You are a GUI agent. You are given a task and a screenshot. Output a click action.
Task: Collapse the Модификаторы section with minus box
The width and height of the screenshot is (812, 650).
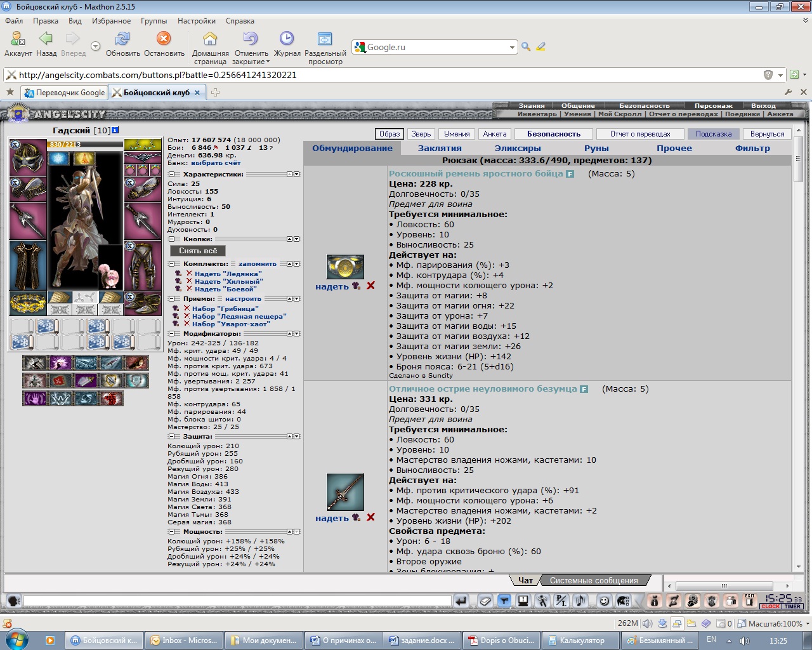172,334
